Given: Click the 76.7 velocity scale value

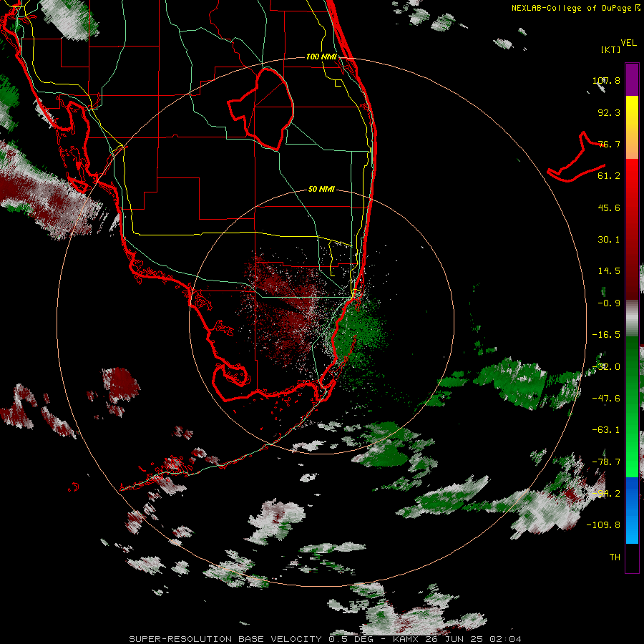Looking at the screenshot, I should coord(609,144).
